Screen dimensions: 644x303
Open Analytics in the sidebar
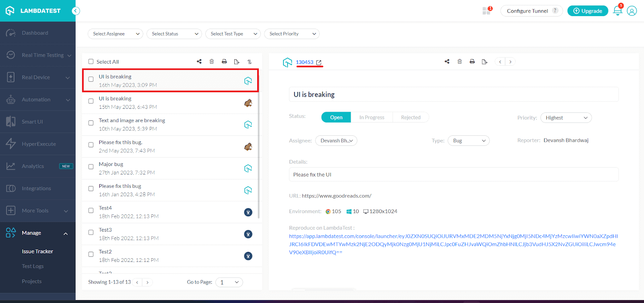point(38,166)
